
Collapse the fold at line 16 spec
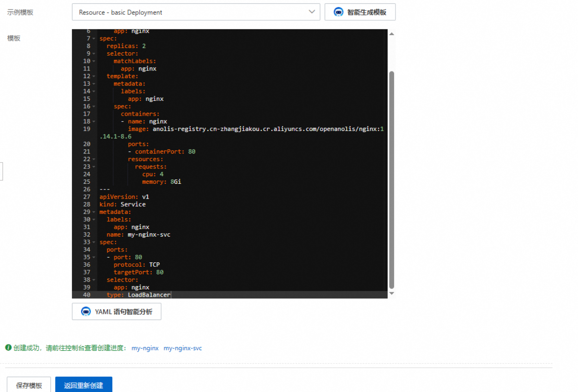[x=94, y=107]
